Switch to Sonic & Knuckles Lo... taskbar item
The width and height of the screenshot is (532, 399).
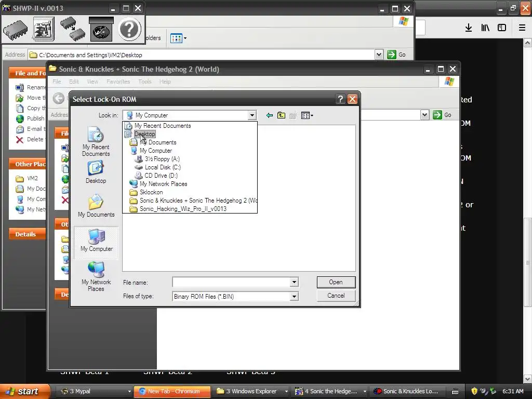point(407,391)
